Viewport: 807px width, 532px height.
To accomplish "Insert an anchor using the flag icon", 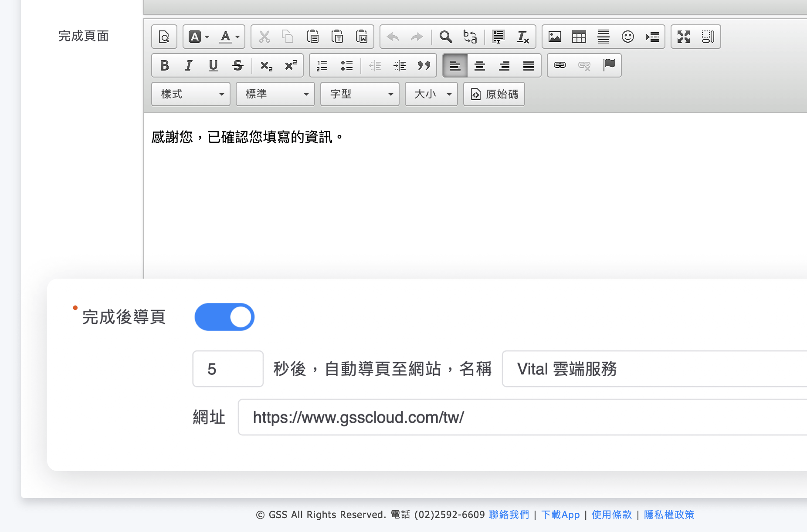I will tap(609, 66).
